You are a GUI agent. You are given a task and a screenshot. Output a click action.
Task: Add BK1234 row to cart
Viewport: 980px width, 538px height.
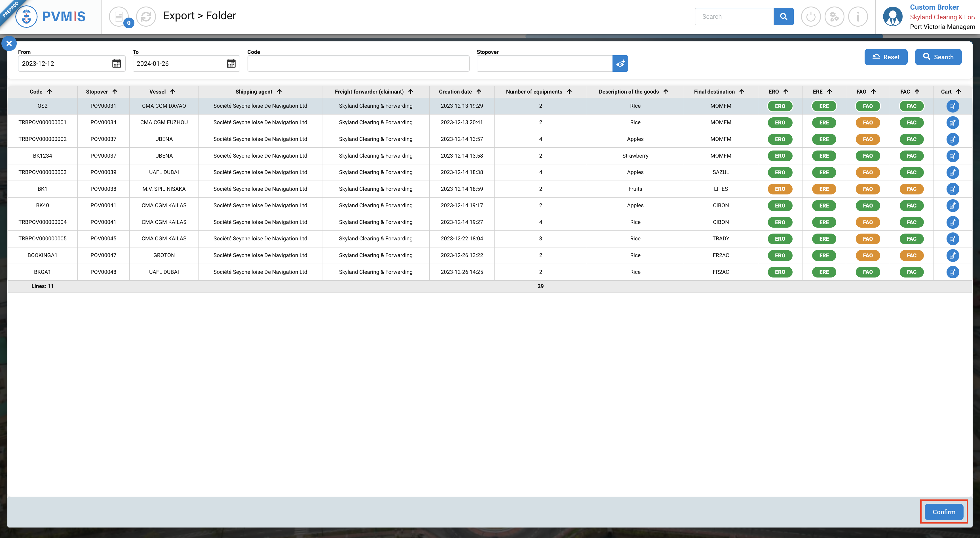click(x=952, y=156)
